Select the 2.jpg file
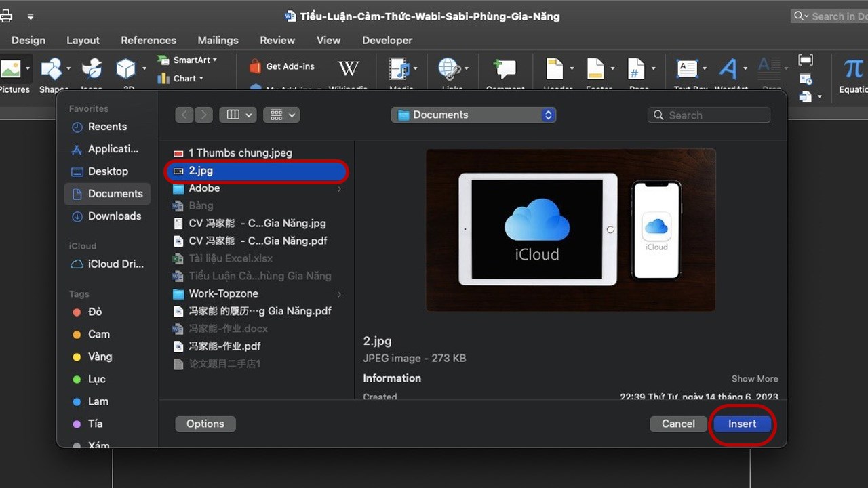868x488 pixels. (256, 171)
